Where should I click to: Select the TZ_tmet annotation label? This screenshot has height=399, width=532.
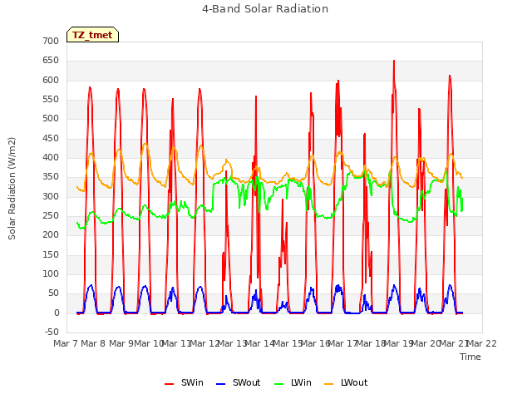click(92, 35)
